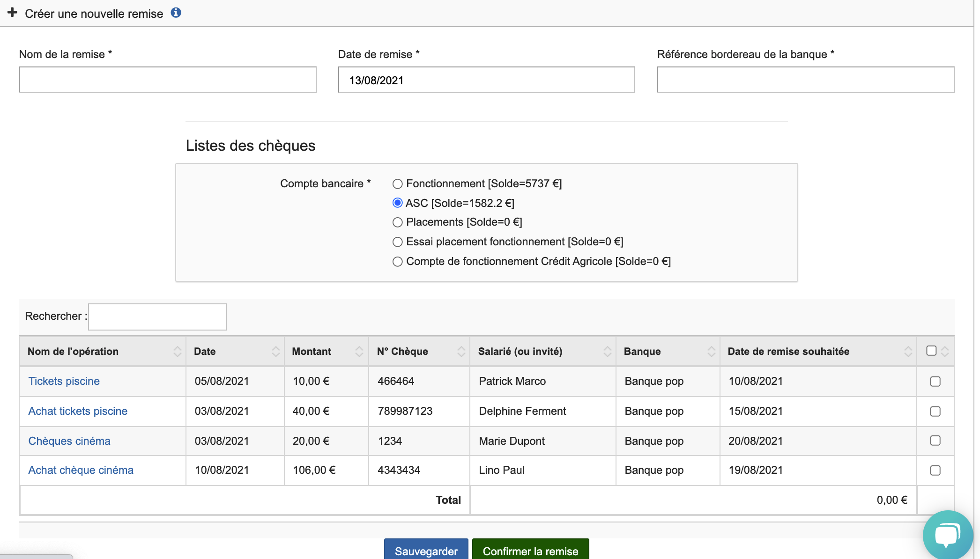
Task: Focus the Nom de la remise field
Action: [x=168, y=80]
